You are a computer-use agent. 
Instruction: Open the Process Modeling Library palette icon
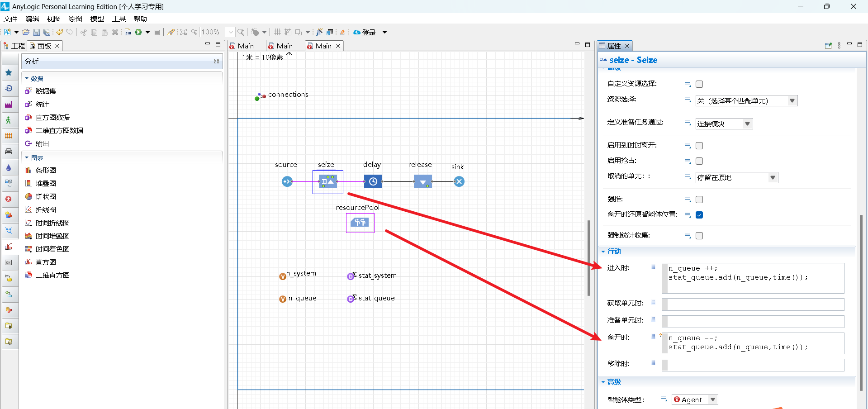tap(9, 88)
